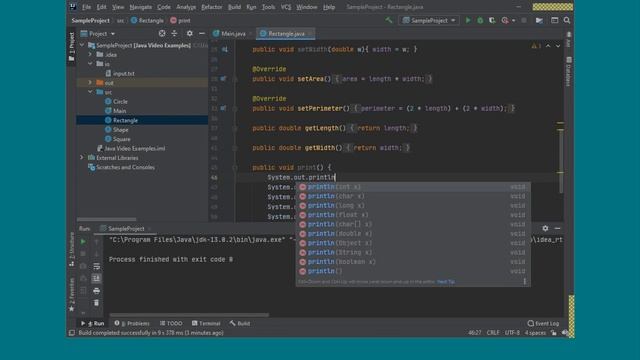Open Circle class in project tree
This screenshot has width=640, height=360.
tap(116, 101)
